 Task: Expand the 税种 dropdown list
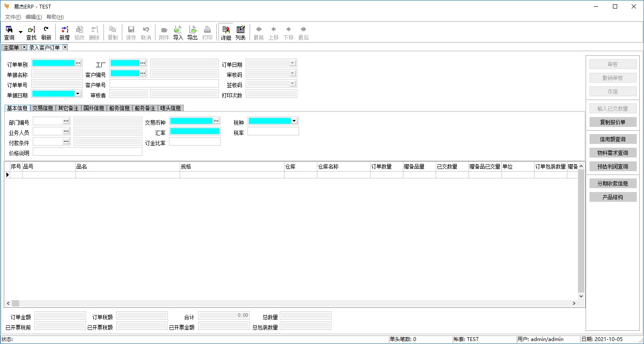coord(294,121)
